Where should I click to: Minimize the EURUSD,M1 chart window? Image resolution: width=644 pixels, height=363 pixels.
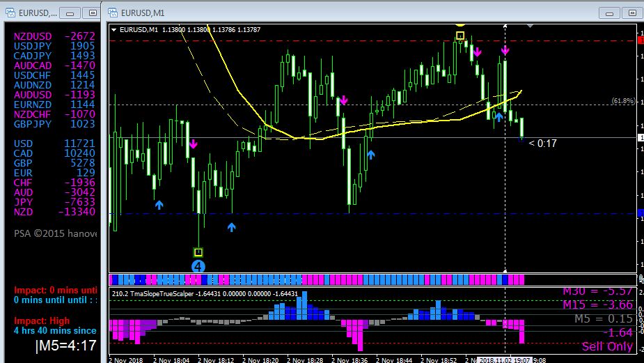click(x=609, y=13)
